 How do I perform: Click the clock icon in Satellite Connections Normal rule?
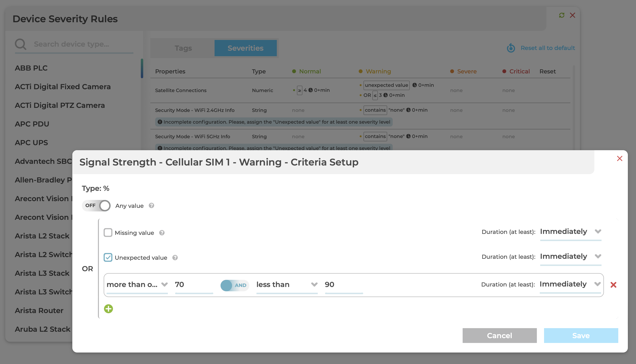pyautogui.click(x=310, y=90)
